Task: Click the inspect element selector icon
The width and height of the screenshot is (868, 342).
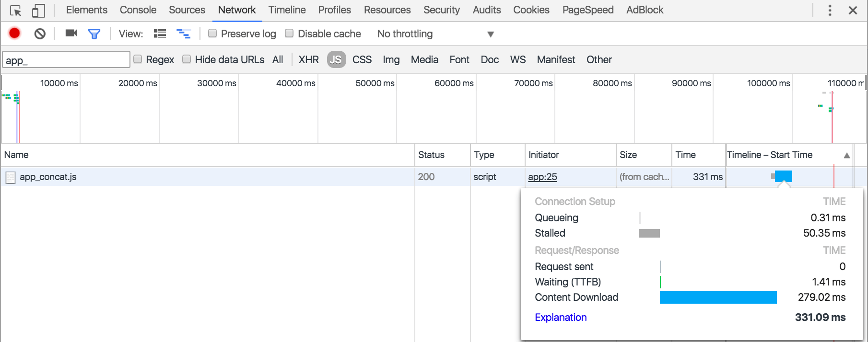Action: pyautogui.click(x=15, y=11)
